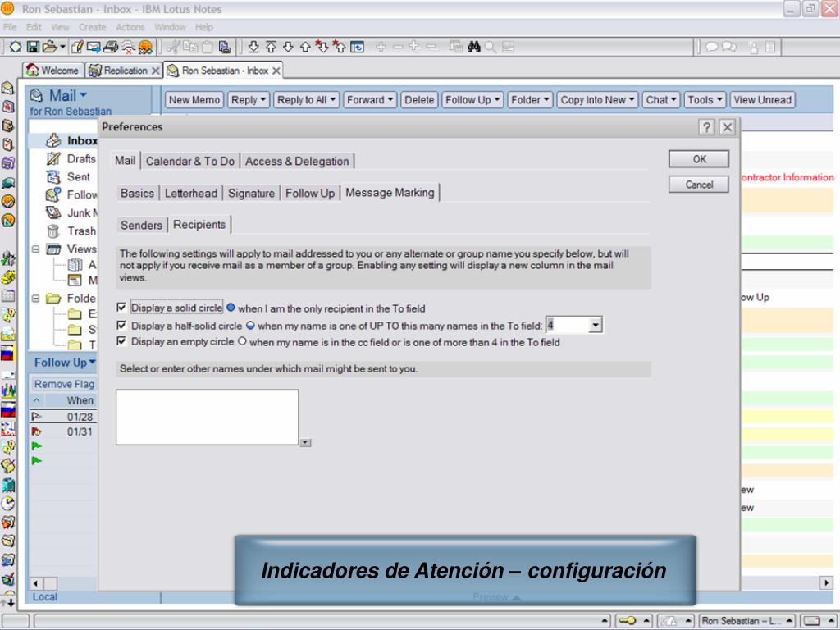The width and height of the screenshot is (840, 630).
Task: Click the New Memo button
Action: (194, 99)
